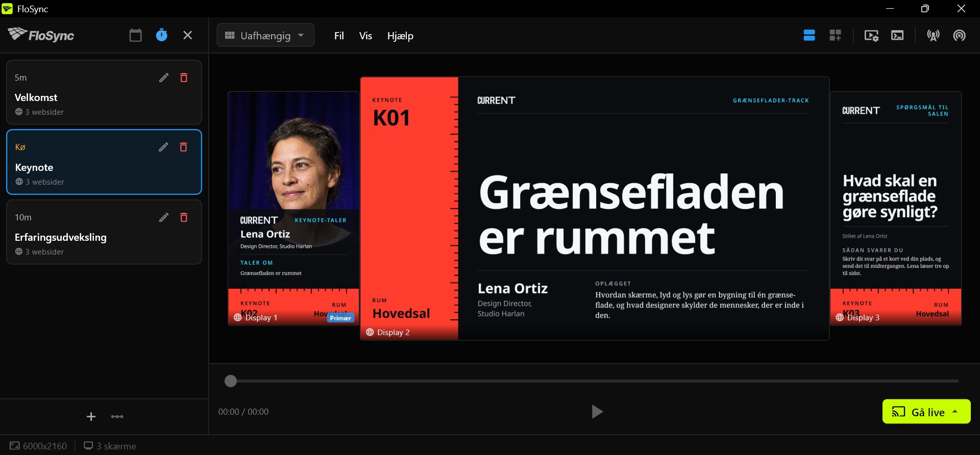Select the Velkomst scene card
This screenshot has width=980, height=455.
pos(104,92)
